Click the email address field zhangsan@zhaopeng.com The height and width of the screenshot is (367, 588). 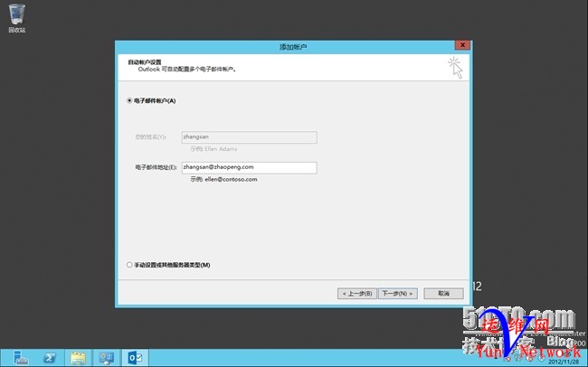(249, 167)
